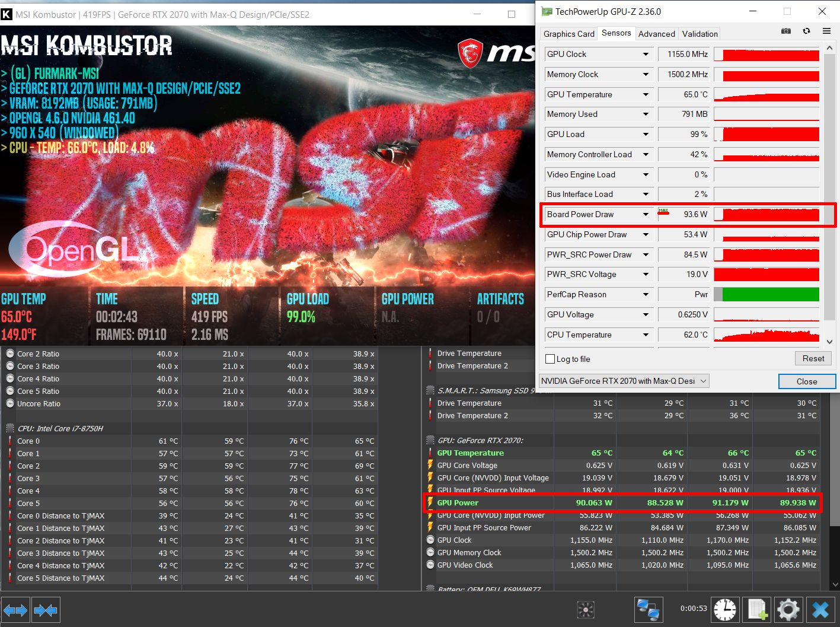The width and height of the screenshot is (840, 627).
Task: Open the Bus Interface Load dropdown
Action: pyautogui.click(x=646, y=194)
